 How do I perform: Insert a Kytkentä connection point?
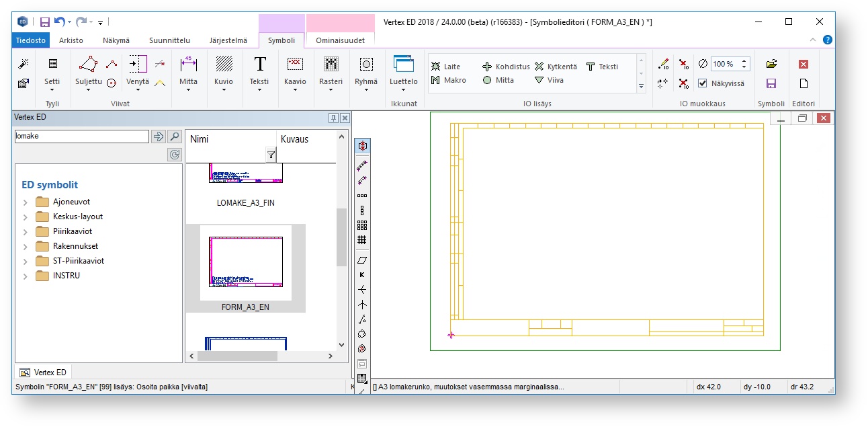pyautogui.click(x=556, y=67)
